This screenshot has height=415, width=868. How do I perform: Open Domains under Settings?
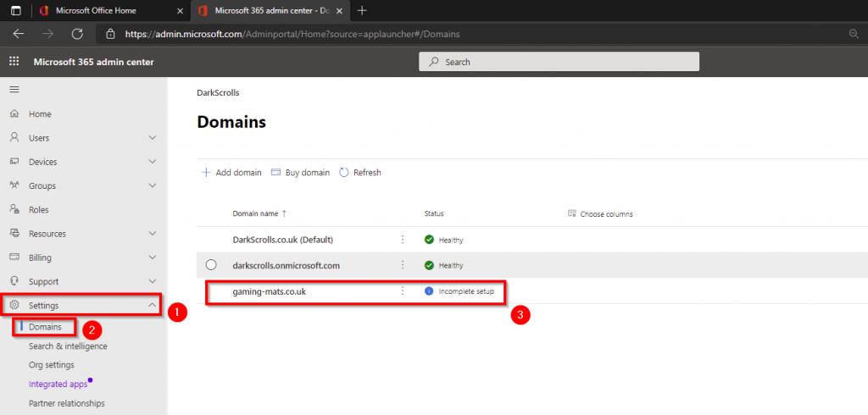(x=46, y=327)
